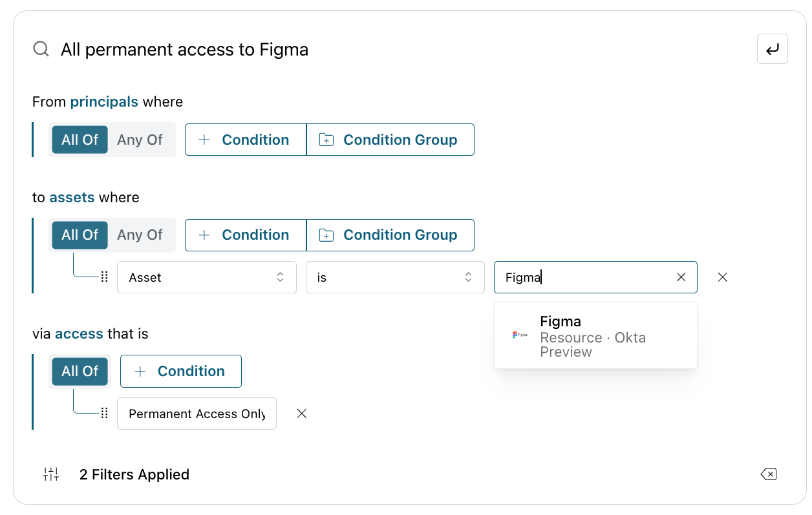Grab the drag handle beside Asset condition
The width and height of the screenshot is (812, 515).
[x=105, y=277]
